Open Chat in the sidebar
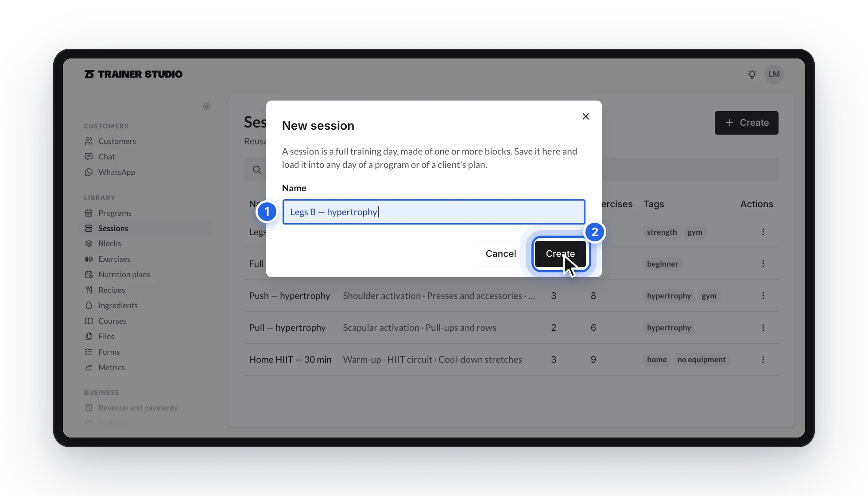 tap(106, 156)
